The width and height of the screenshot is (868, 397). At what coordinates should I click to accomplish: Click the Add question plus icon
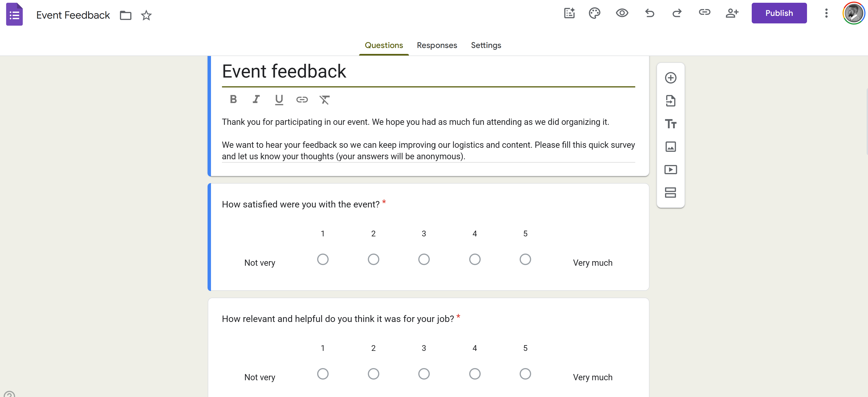click(x=670, y=78)
